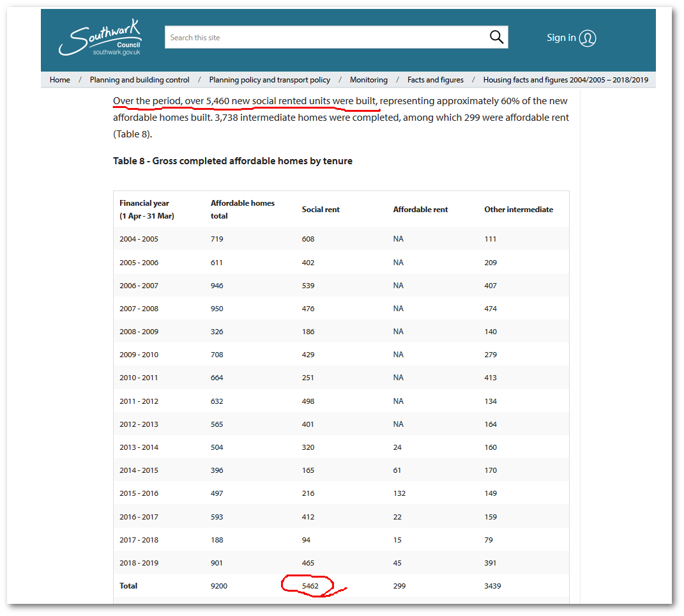Go to Home breadcrumb
Screen dimensions: 684x616
tap(60, 80)
